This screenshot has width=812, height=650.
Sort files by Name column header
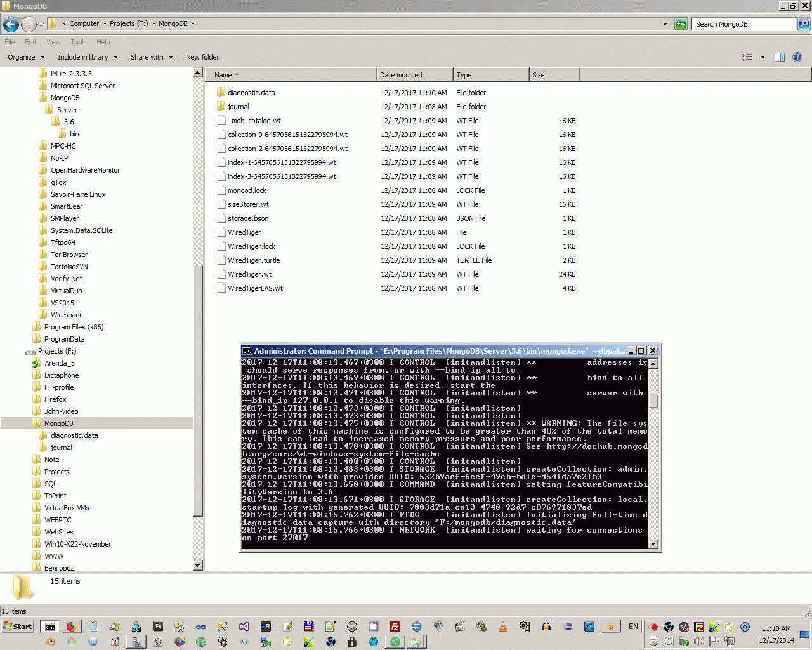(291, 75)
